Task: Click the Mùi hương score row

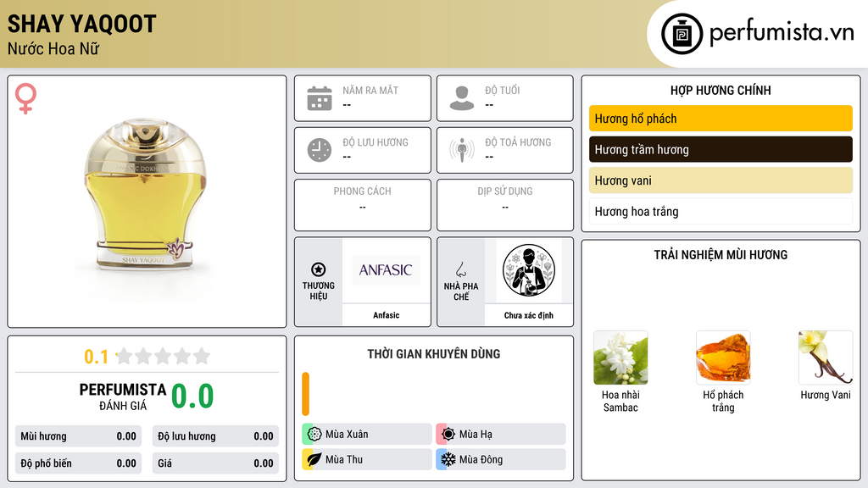Action: tap(78, 436)
